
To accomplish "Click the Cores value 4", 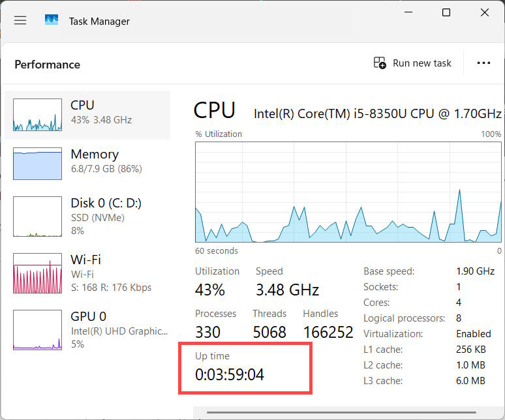I will coord(459,303).
